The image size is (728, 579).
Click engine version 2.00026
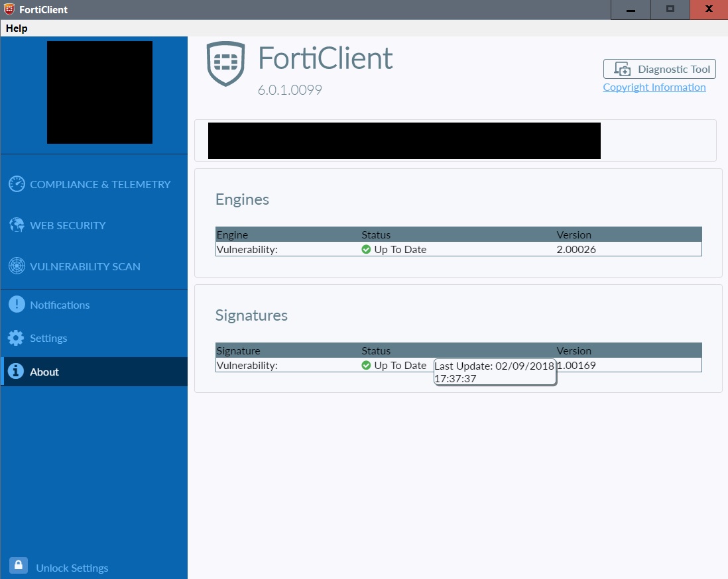[x=576, y=249]
